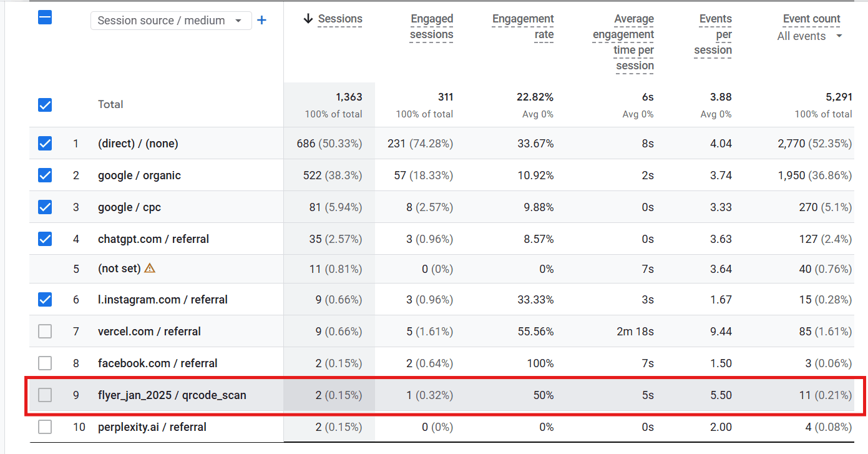This screenshot has width=868, height=454.
Task: Click the flyer_jan_2025 / qrcode_scan text
Action: pyautogui.click(x=172, y=395)
